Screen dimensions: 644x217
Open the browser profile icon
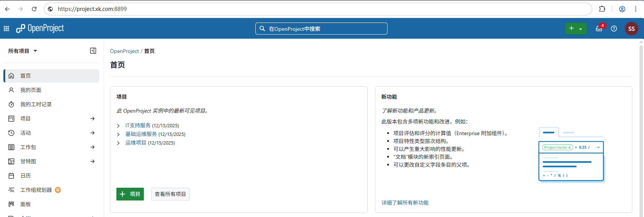pos(622,9)
